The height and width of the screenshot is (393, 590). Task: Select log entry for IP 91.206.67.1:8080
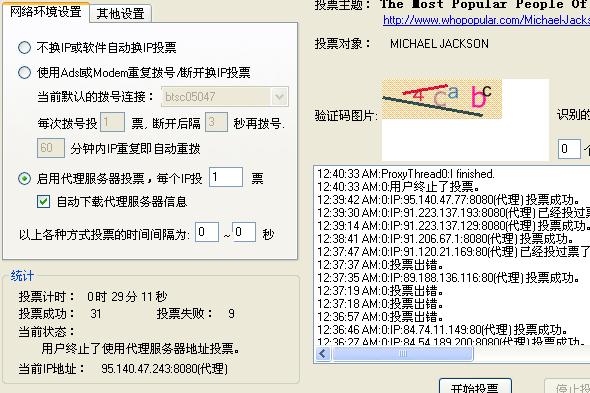pyautogui.click(x=445, y=239)
